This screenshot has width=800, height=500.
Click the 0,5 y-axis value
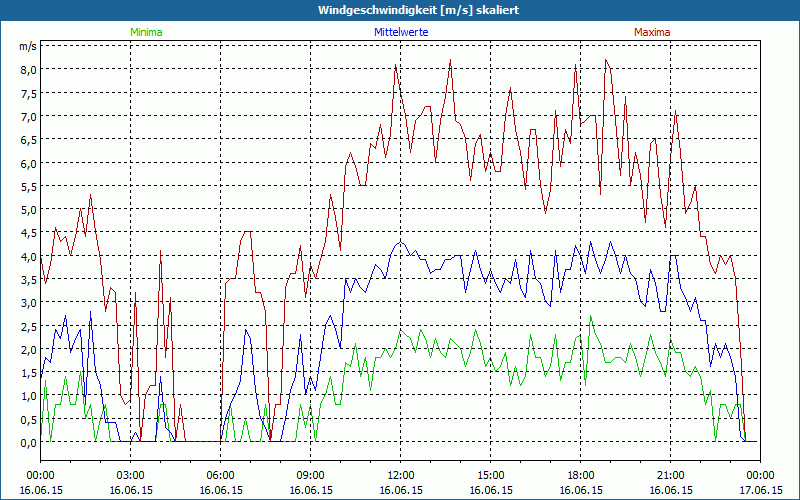[x=29, y=420]
